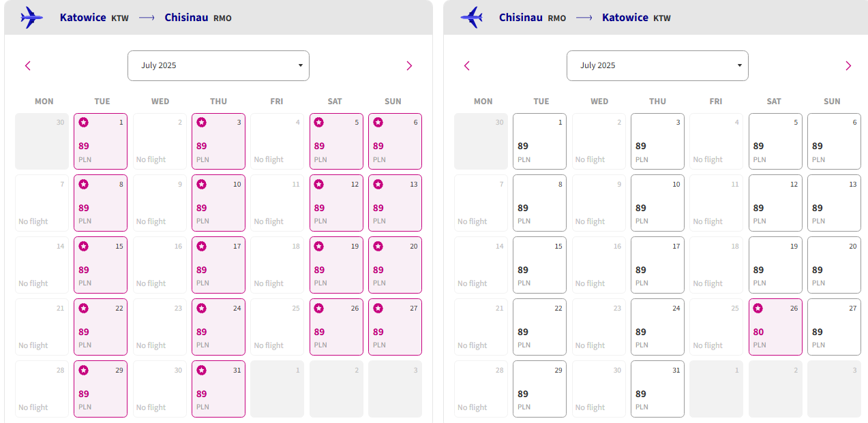Viewport: 868px width, 423px height.
Task: Go to next month in Chisinau–Katowice calendar
Action: 848,66
